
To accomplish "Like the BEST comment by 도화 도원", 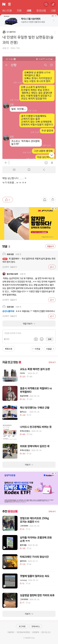I will click(x=52, y=267).
